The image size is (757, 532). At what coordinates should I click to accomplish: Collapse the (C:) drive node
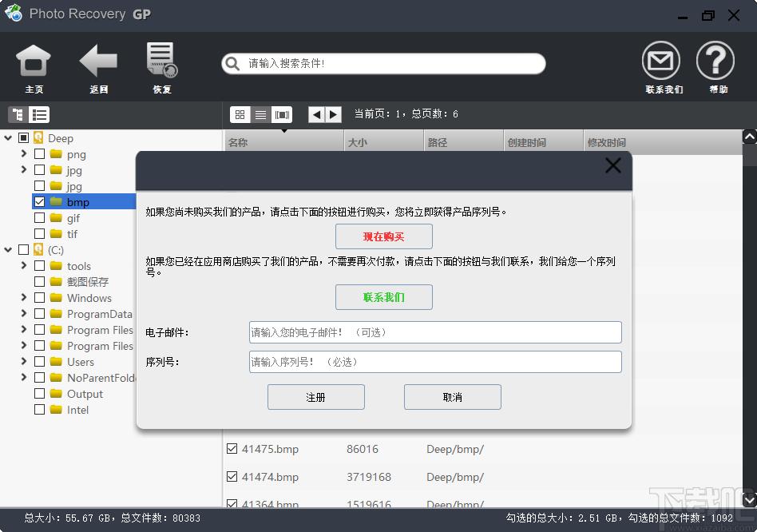(8, 249)
